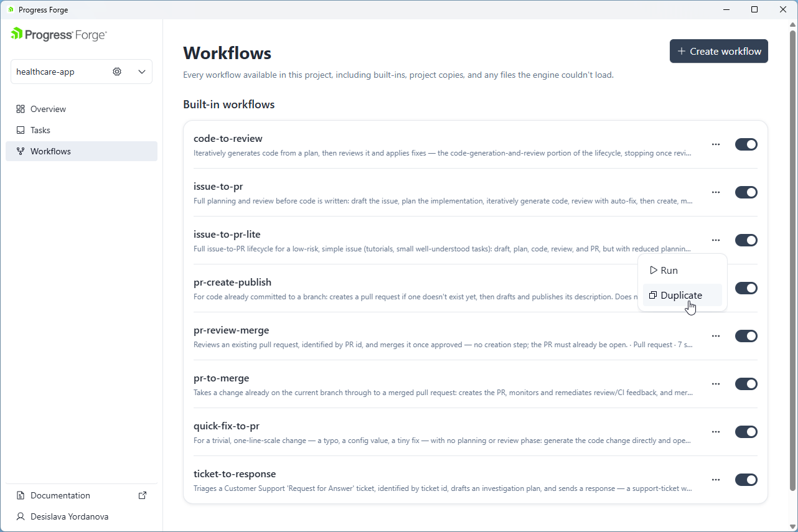Screen dimensions: 798x532
Task: Open more options for pr-to-merge
Action: click(x=716, y=384)
